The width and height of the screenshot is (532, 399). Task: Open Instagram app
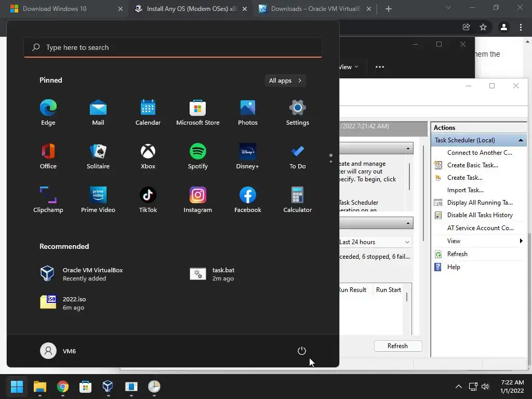pos(198,200)
